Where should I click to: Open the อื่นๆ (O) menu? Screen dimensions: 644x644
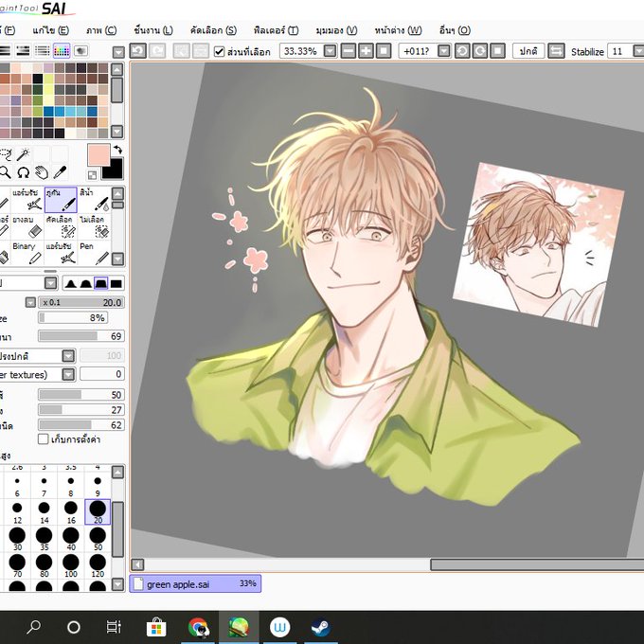[455, 30]
